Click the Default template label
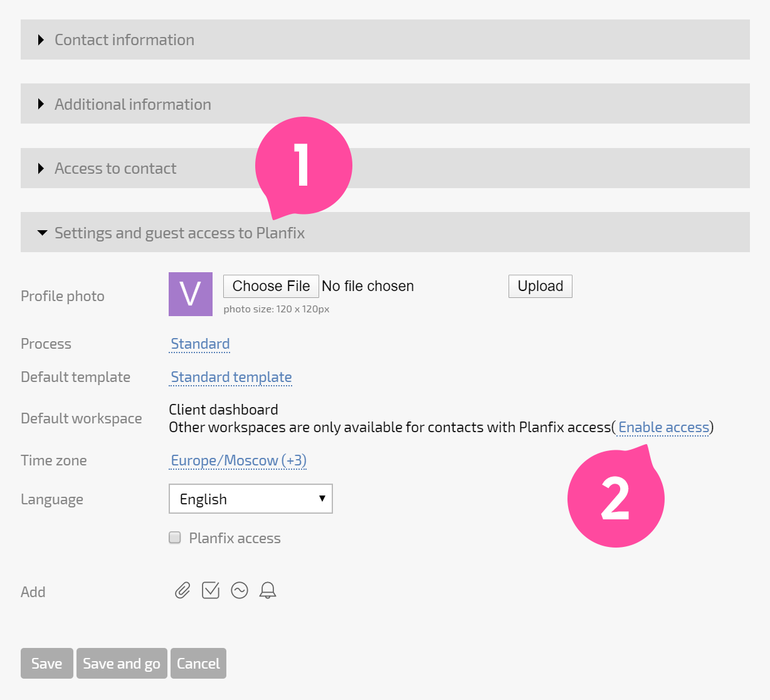The height and width of the screenshot is (700, 770). [x=76, y=377]
